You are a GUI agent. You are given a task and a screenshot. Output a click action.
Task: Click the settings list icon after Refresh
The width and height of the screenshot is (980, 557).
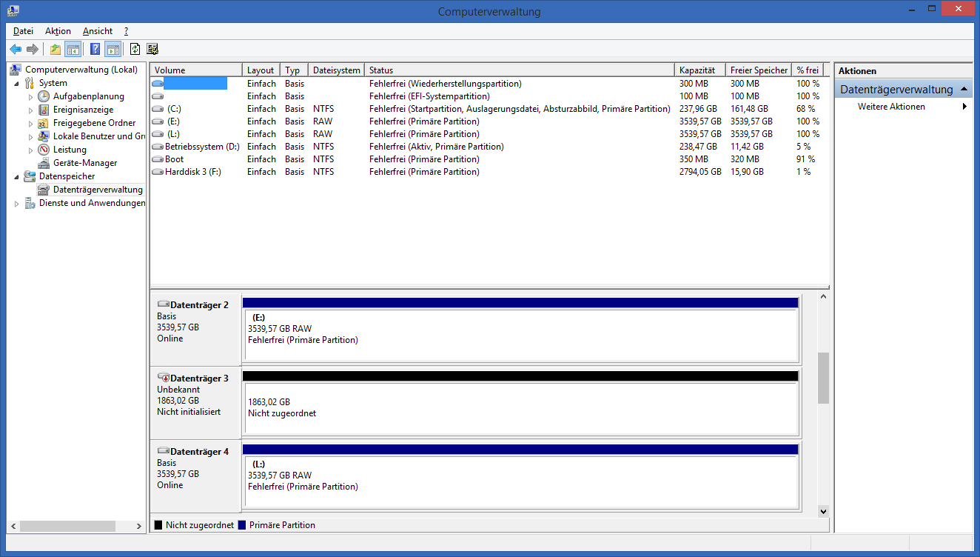point(152,50)
